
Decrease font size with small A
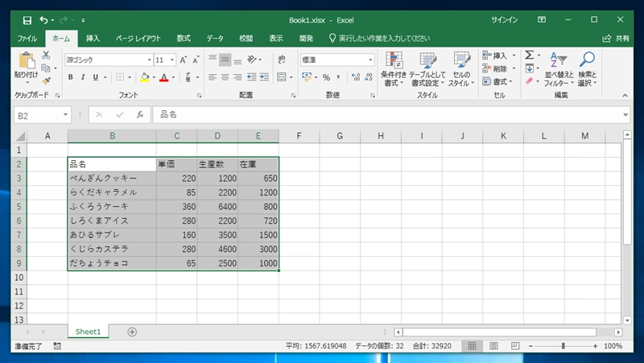click(x=196, y=60)
